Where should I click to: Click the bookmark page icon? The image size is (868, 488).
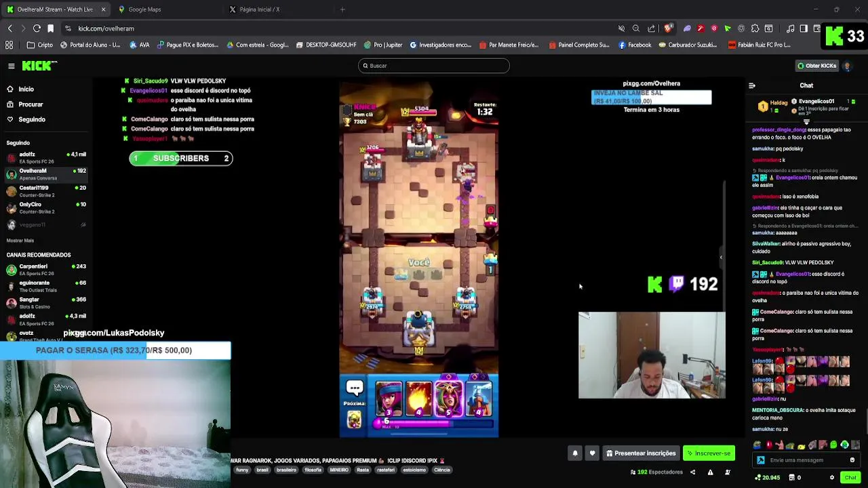coord(50,28)
